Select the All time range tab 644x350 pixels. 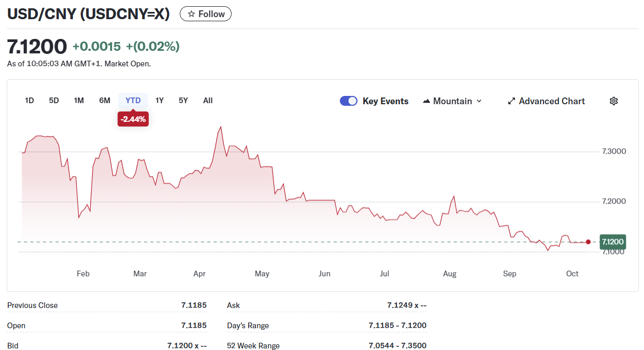tap(208, 101)
